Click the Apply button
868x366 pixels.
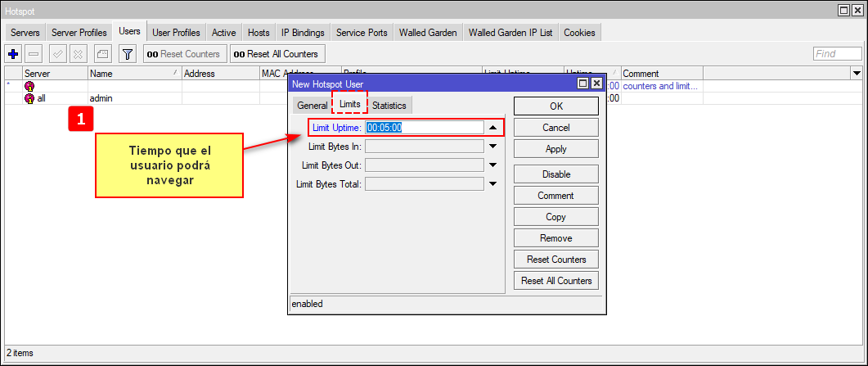tap(555, 149)
